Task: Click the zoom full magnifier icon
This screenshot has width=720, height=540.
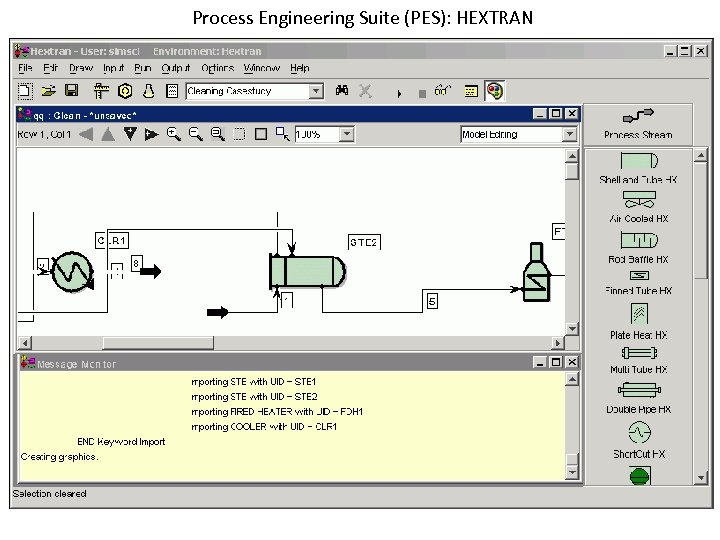Action: [x=218, y=134]
